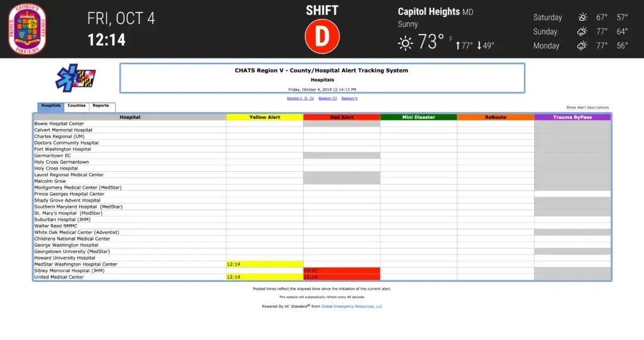644x340 pixels.
Task: Select Howard University Hospital row
Action: click(322, 258)
